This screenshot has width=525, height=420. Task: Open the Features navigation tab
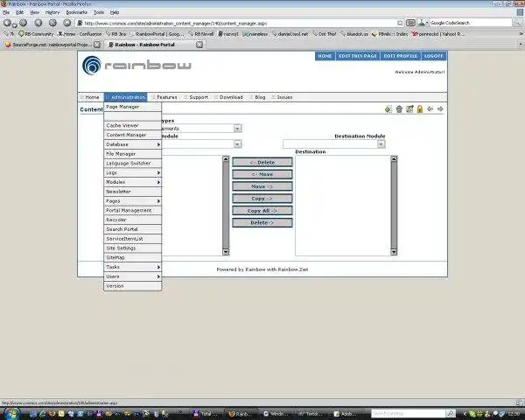[164, 97]
